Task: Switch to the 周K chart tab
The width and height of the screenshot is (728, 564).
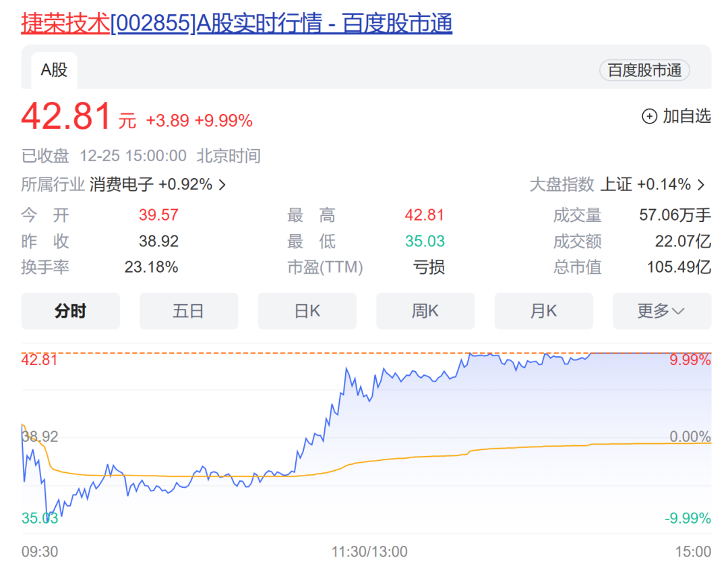Action: 425,311
